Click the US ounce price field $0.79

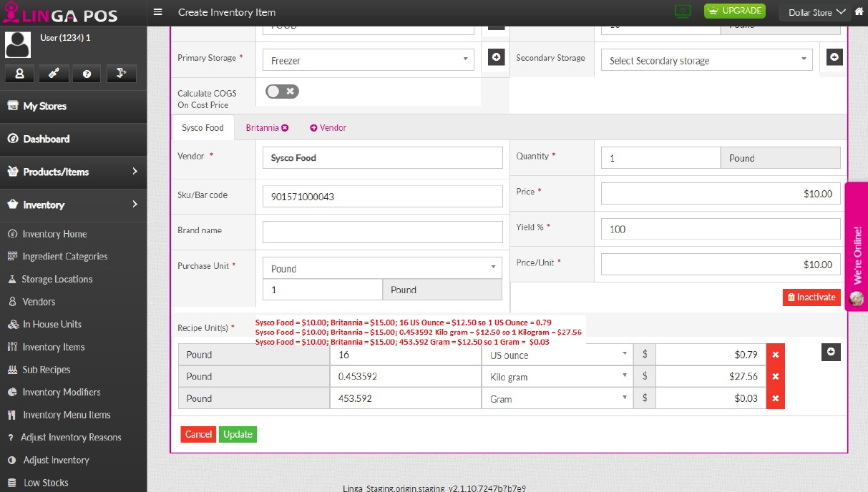(711, 355)
